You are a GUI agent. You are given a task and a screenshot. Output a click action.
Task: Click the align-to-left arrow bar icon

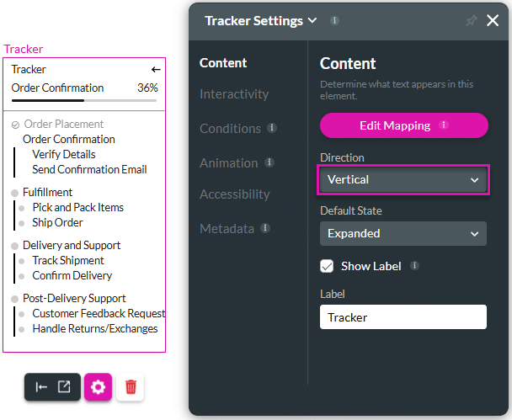(x=41, y=387)
